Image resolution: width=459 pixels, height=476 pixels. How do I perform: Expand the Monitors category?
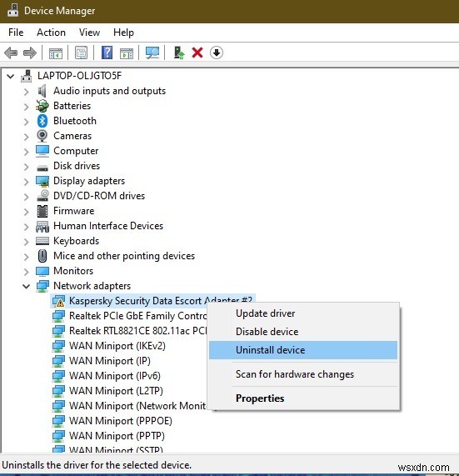click(27, 272)
